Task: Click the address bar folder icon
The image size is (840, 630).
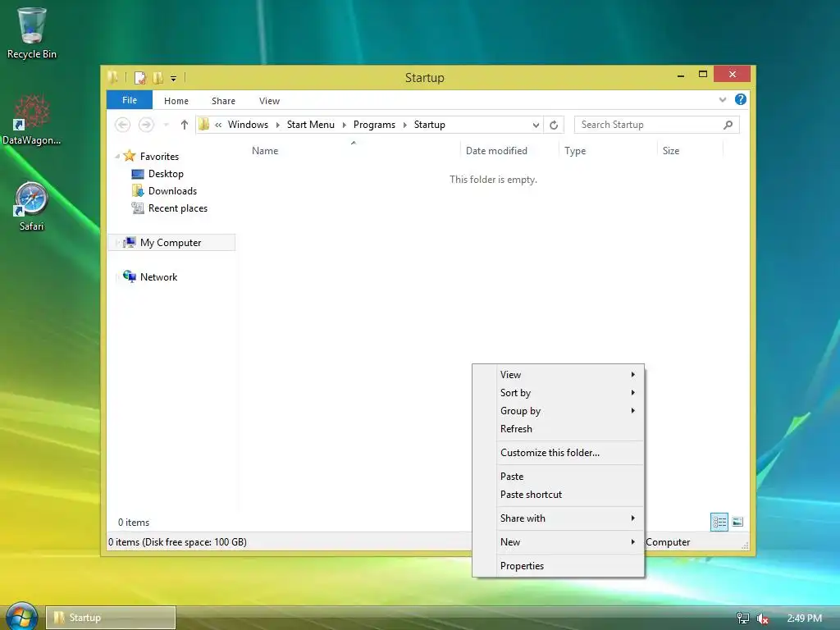Action: pyautogui.click(x=203, y=125)
